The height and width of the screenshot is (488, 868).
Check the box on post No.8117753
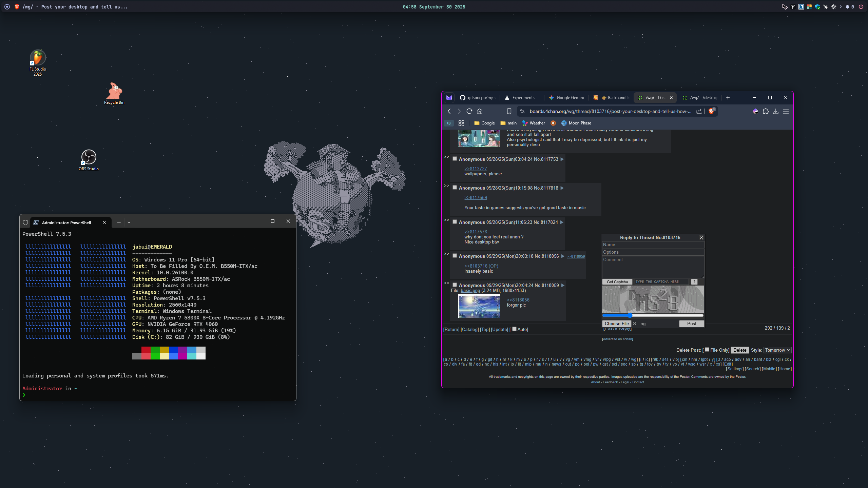[455, 159]
